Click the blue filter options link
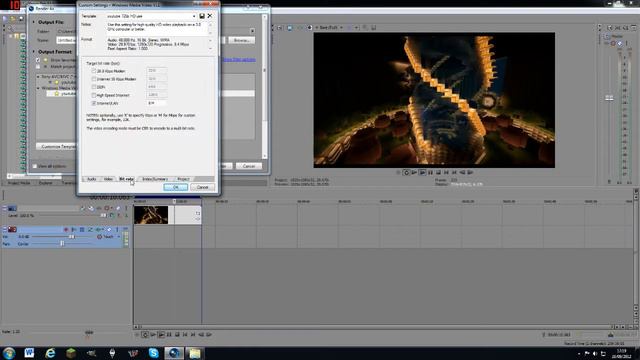 (239, 60)
